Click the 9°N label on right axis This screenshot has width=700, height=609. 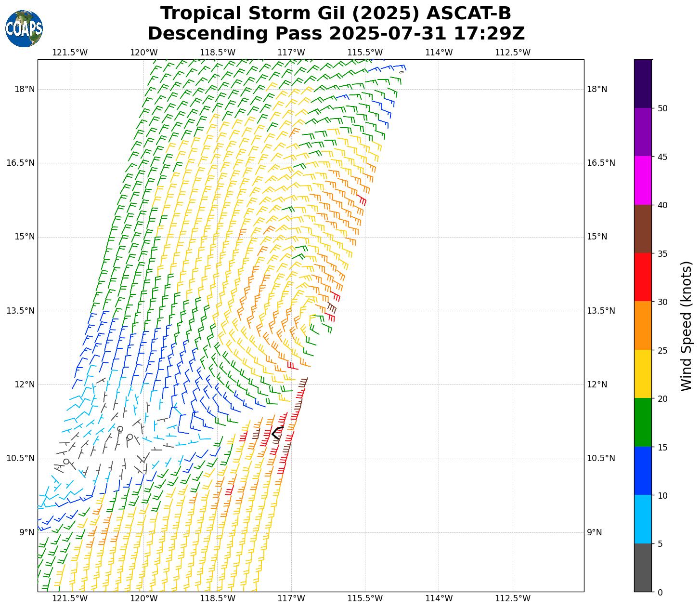(x=594, y=532)
